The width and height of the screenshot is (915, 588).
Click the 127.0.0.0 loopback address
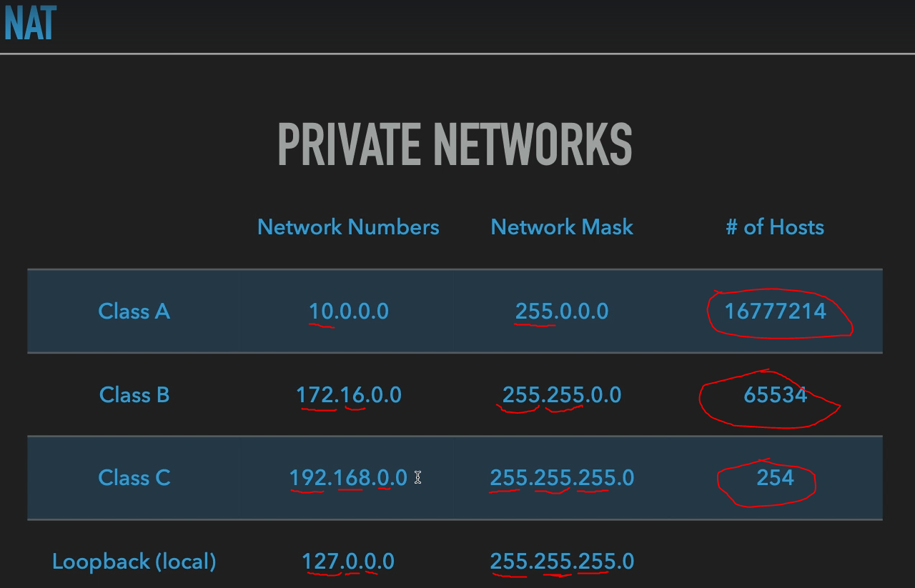(x=348, y=562)
